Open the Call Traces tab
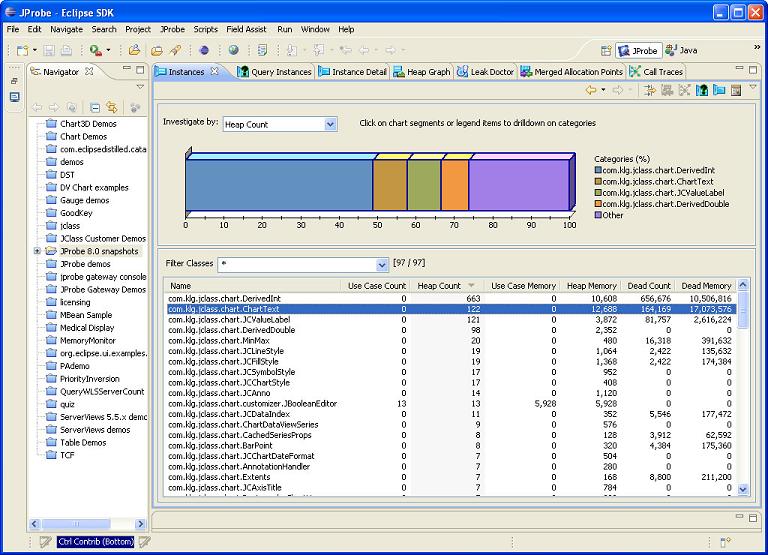The height and width of the screenshot is (555, 768). click(x=656, y=72)
